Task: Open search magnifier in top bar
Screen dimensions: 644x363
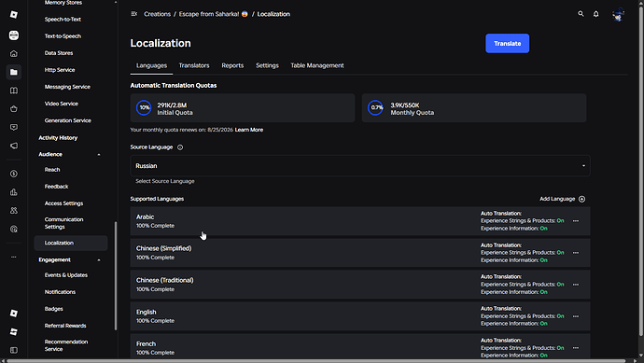Action: (581, 14)
